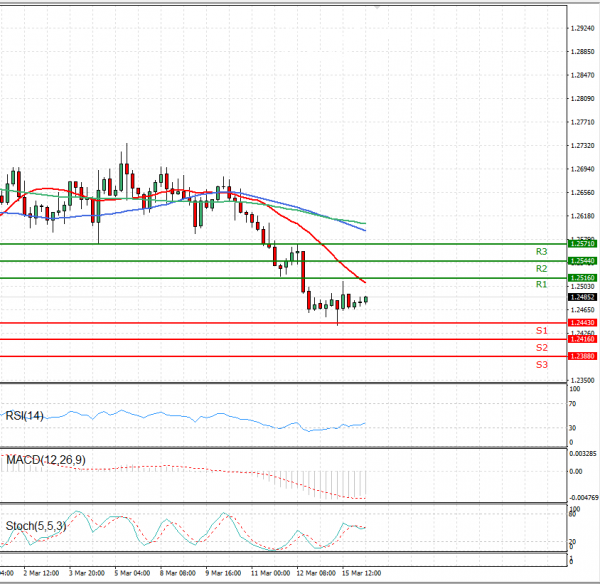Click the 8 Mar 08:00 time label
Screen dimensions: 600x584
pyautogui.click(x=178, y=573)
